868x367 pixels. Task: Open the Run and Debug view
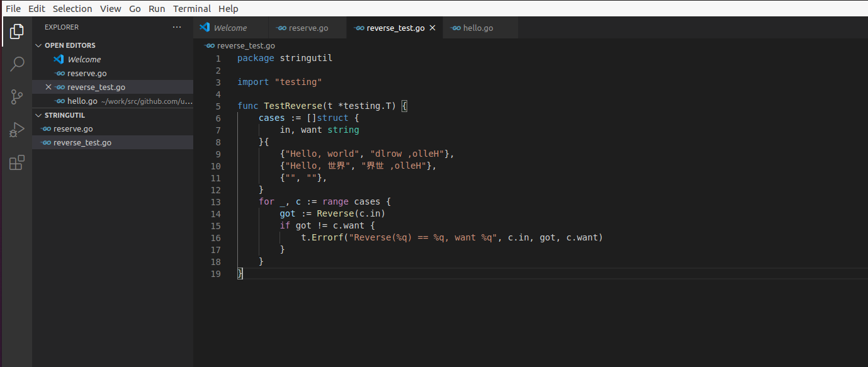click(17, 130)
